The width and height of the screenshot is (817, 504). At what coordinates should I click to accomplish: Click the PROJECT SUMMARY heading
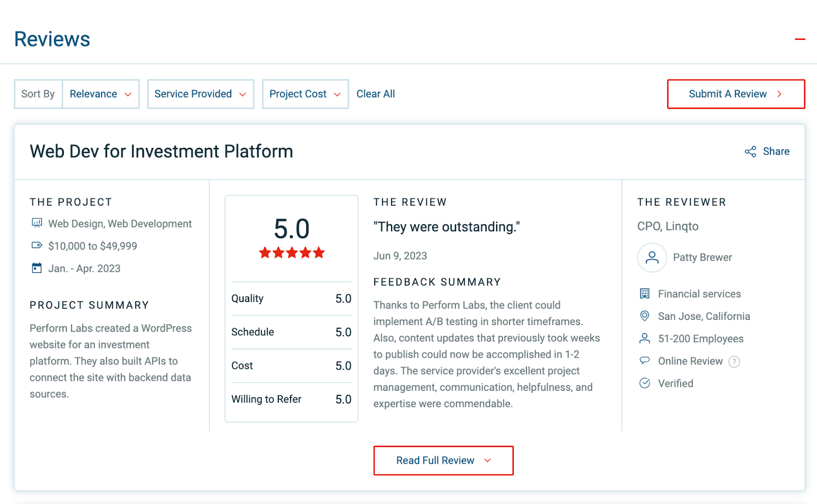pos(89,305)
